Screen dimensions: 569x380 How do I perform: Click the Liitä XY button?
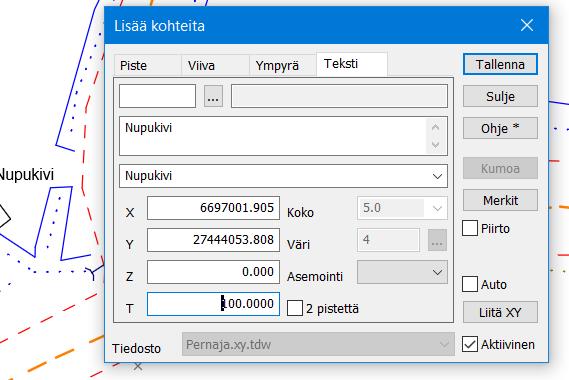[x=500, y=312]
